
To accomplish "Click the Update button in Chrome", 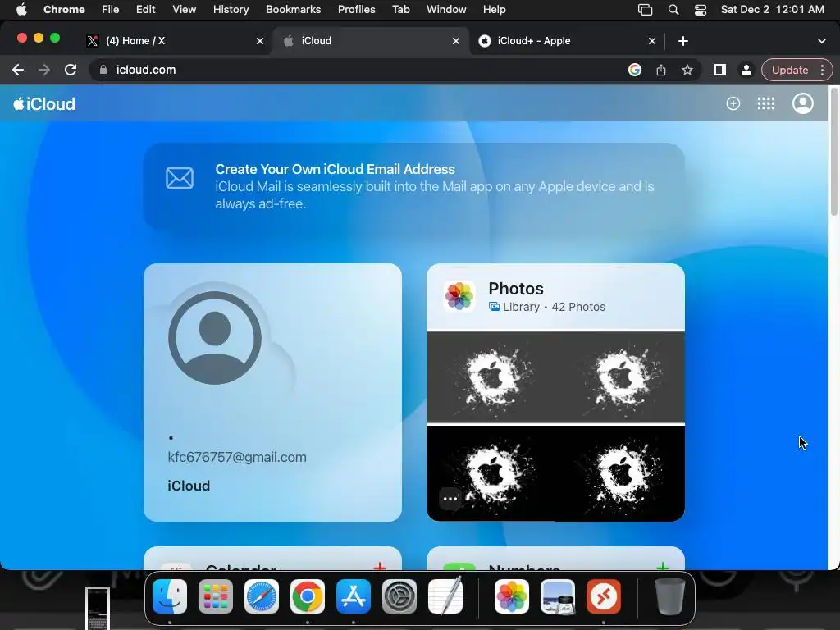I will tap(790, 70).
